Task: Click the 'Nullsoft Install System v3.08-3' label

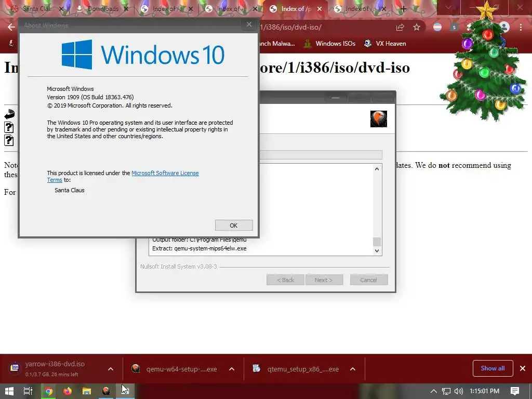Action: (x=179, y=267)
